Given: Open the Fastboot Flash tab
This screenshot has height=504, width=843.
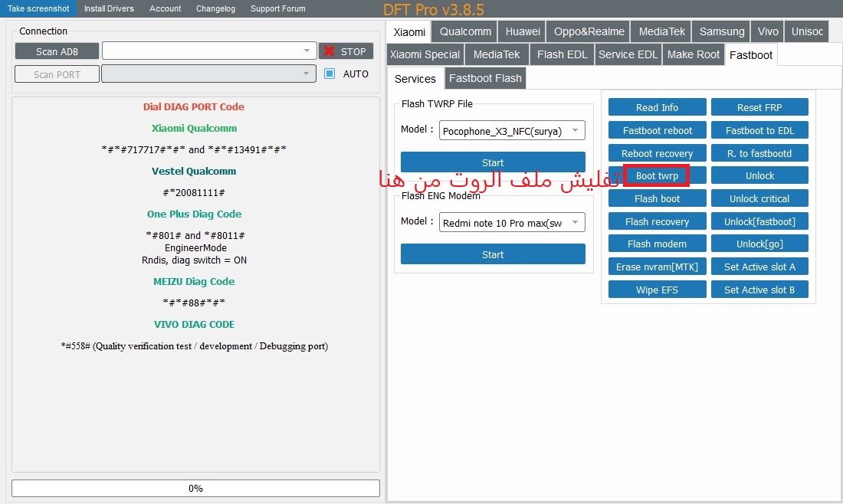Looking at the screenshot, I should pyautogui.click(x=485, y=78).
